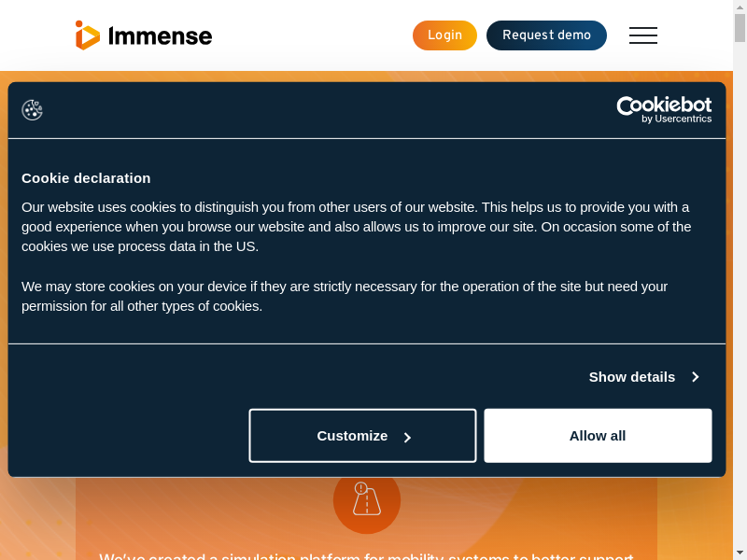Open the hamburger navigation menu
This screenshot has height=560, width=747.
point(642,35)
